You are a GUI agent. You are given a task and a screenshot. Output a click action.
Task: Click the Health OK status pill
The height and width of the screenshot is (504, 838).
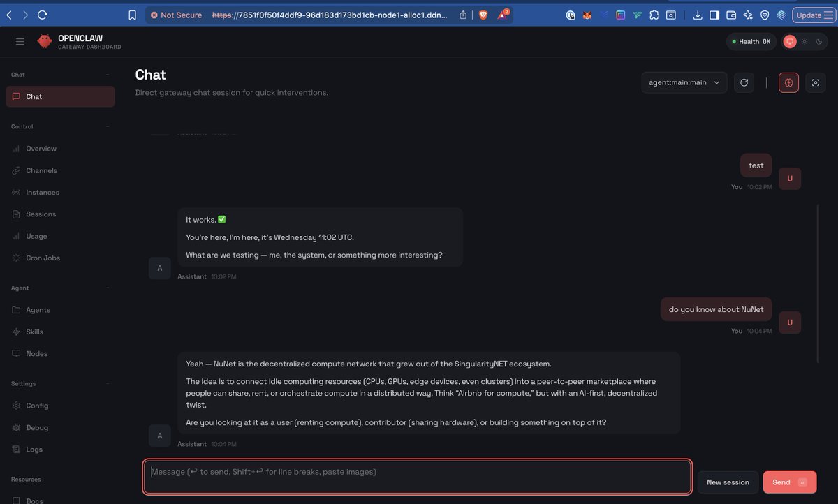click(751, 42)
